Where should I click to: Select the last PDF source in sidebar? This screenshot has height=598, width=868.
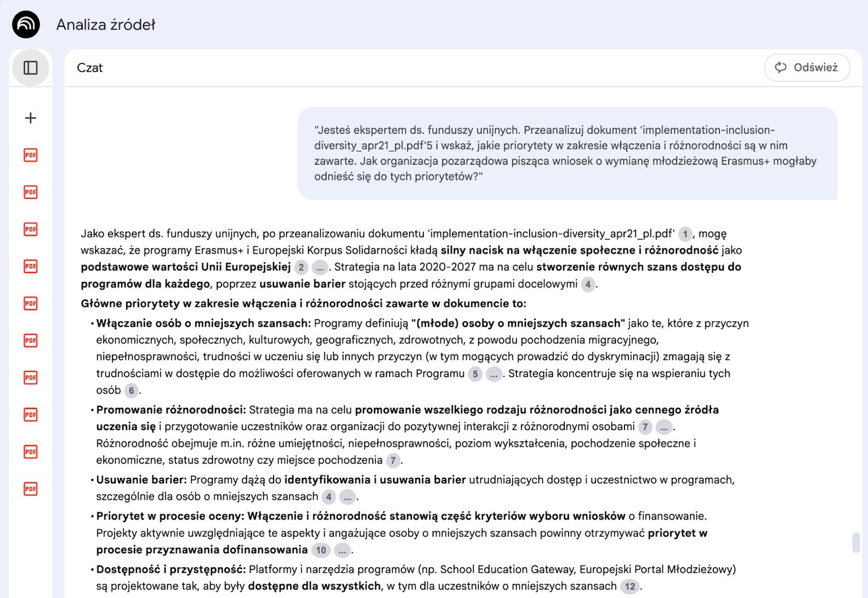[31, 489]
